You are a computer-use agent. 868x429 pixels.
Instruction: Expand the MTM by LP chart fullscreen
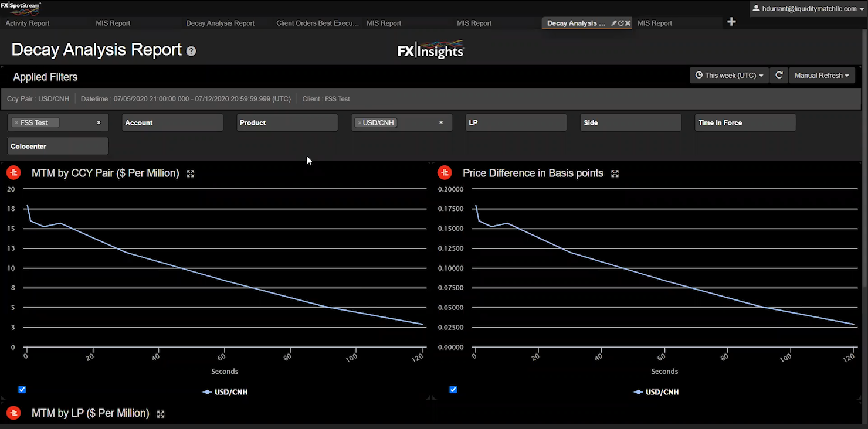161,414
